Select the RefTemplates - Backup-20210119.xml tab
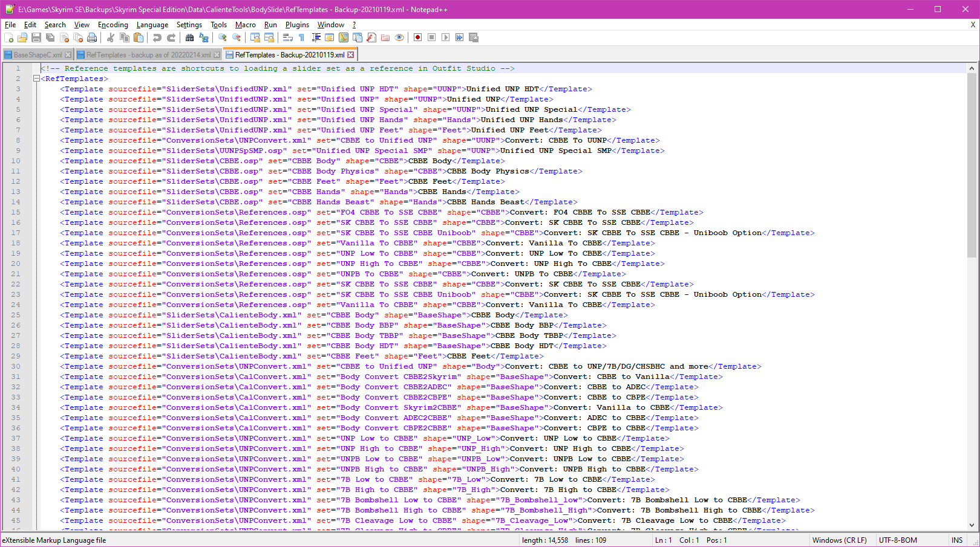980x547 pixels. point(289,55)
